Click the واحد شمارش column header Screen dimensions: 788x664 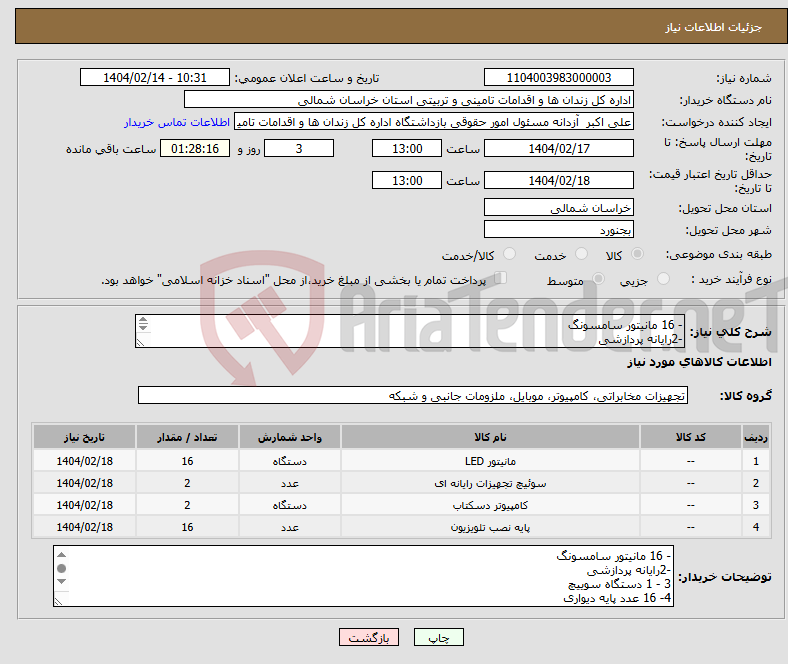pos(289,437)
